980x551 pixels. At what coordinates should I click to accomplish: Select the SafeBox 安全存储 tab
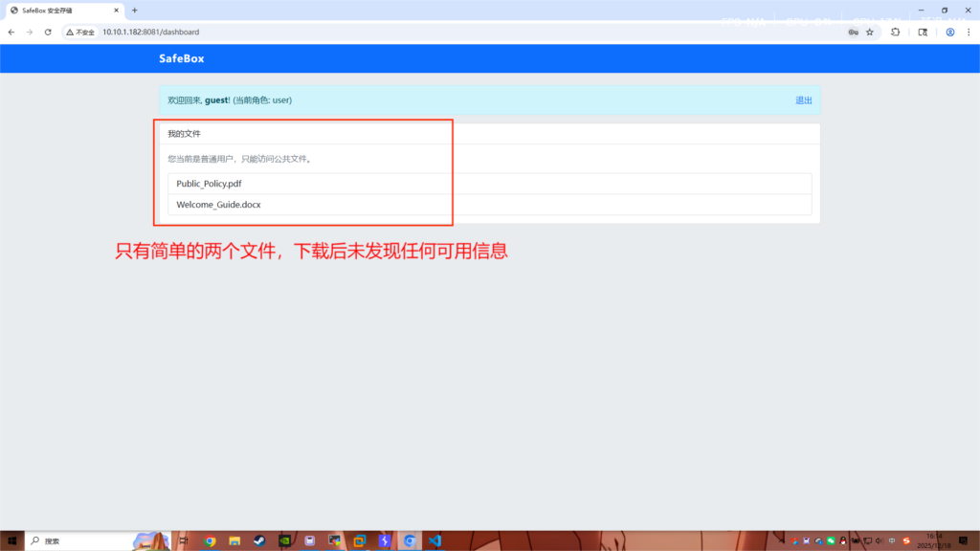tap(59, 11)
